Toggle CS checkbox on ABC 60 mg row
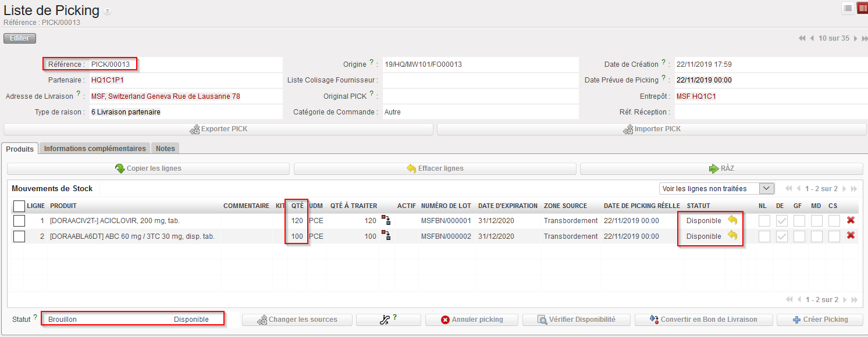 click(834, 236)
